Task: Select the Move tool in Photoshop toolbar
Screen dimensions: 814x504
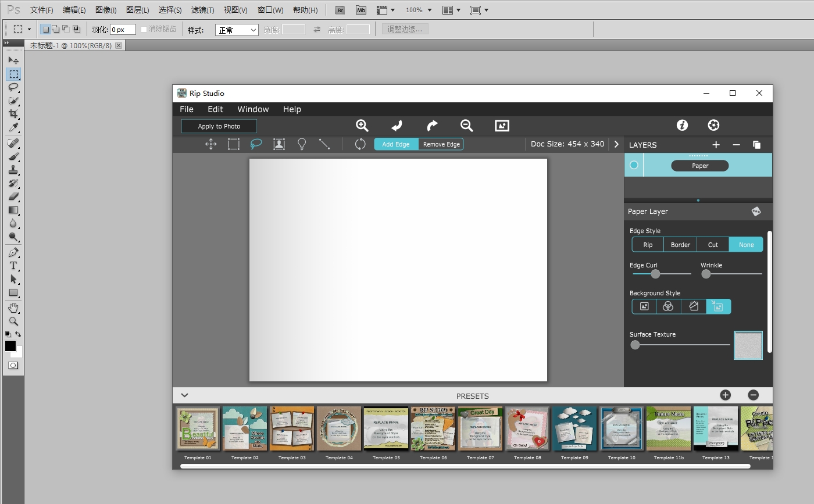Action: pyautogui.click(x=13, y=60)
